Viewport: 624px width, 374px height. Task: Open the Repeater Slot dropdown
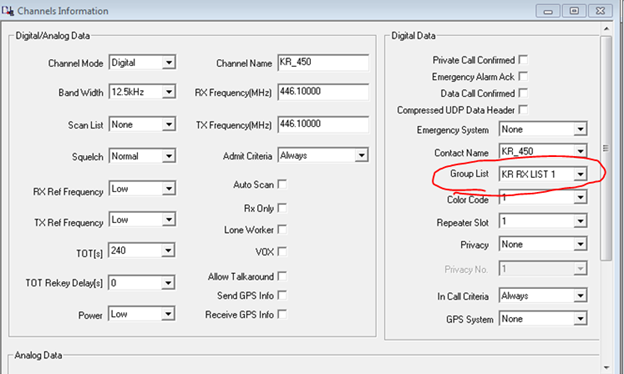tap(580, 221)
